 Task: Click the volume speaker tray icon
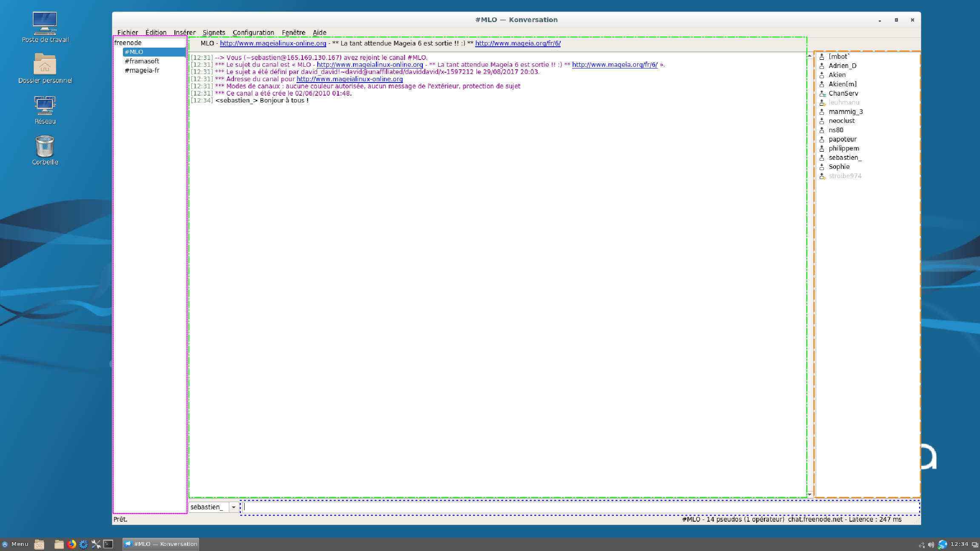pyautogui.click(x=931, y=544)
